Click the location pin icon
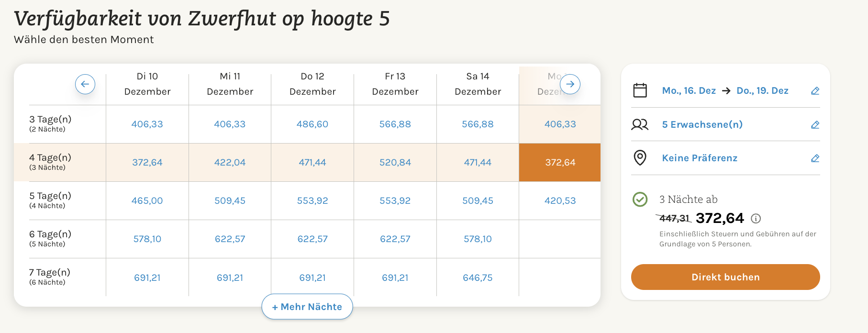The height and width of the screenshot is (333, 868). pos(640,158)
